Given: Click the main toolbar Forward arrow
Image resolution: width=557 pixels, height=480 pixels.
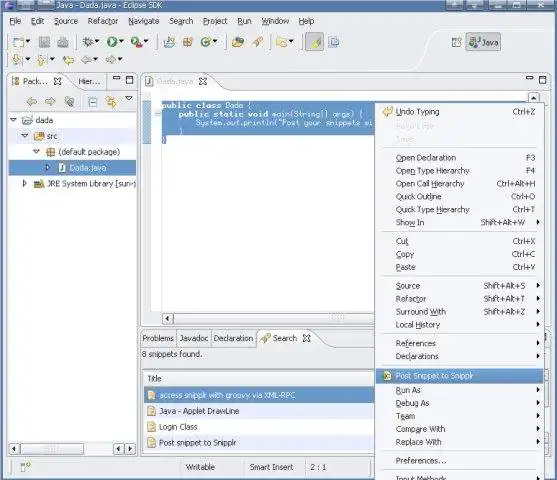Looking at the screenshot, I should coord(111,59).
